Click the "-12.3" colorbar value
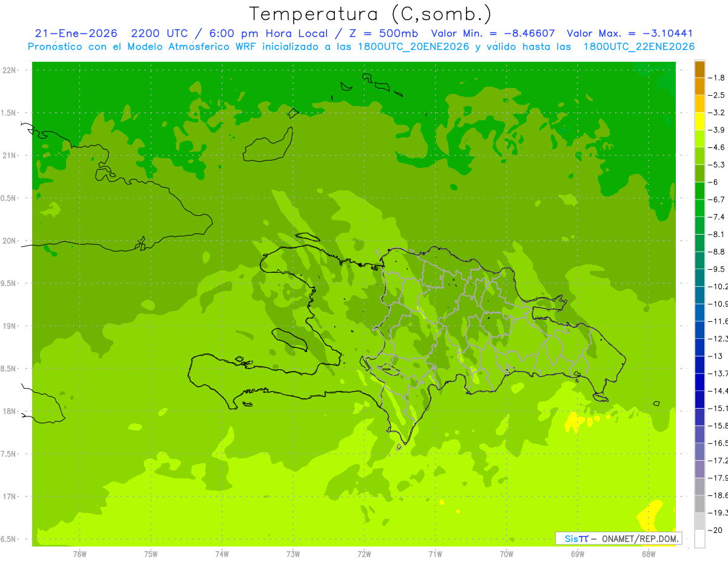728x562 pixels. [x=719, y=339]
